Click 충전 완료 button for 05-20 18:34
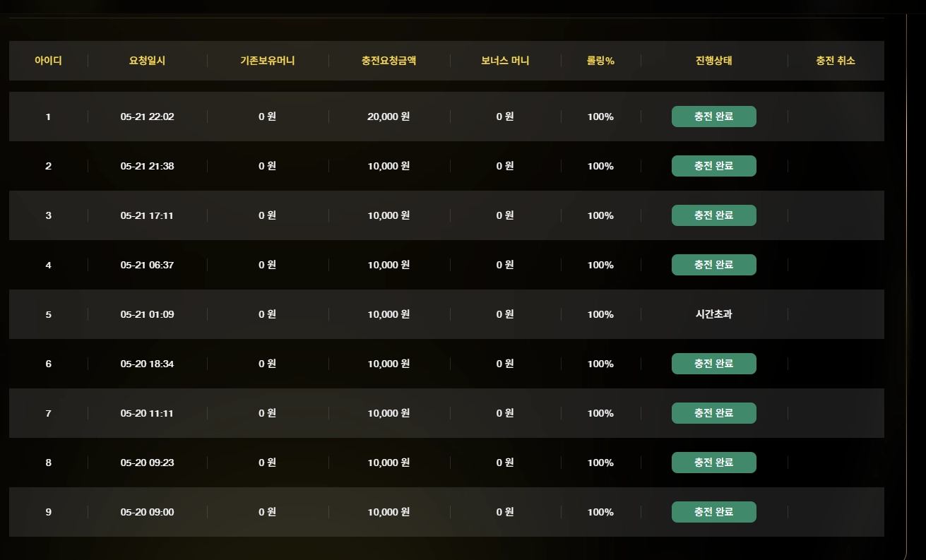Screen dimensions: 926x560 (x=713, y=364)
